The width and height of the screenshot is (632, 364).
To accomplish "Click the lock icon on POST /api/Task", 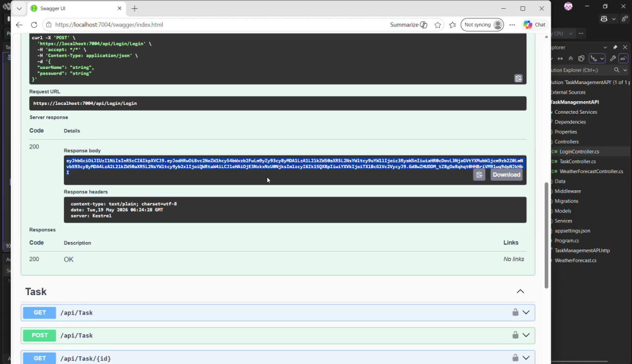I will 515,334.
